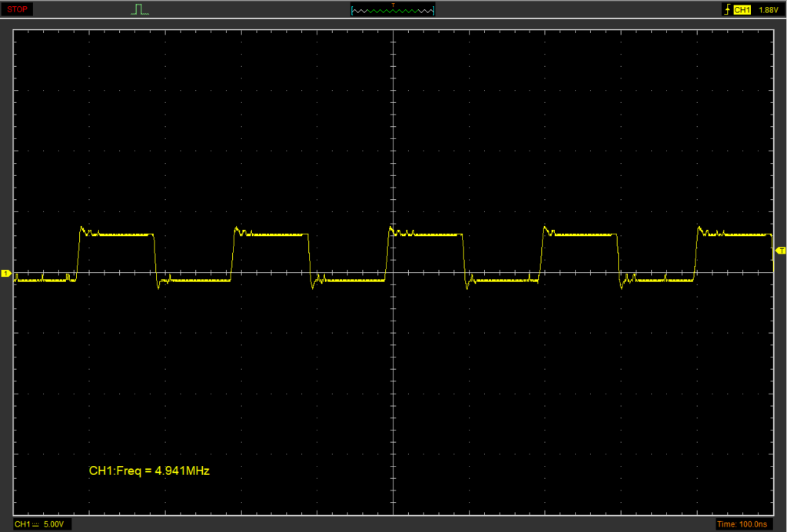This screenshot has height=532, width=787.
Task: Click the red STOP acquisition status indicator
Action: click(x=17, y=9)
